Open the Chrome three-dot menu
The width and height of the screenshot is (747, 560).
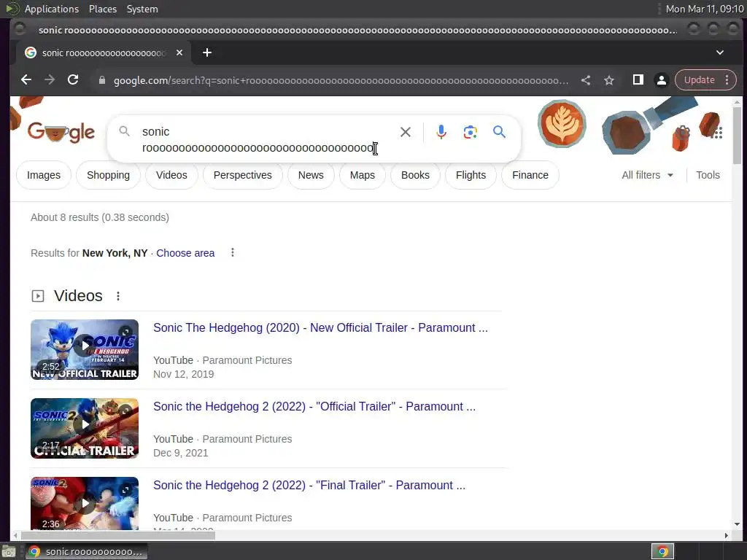coord(727,80)
